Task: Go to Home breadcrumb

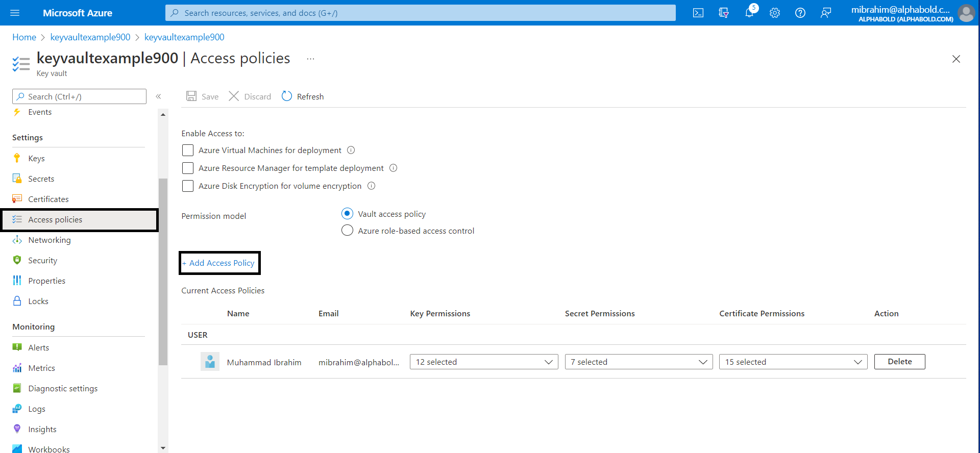Action: [24, 37]
